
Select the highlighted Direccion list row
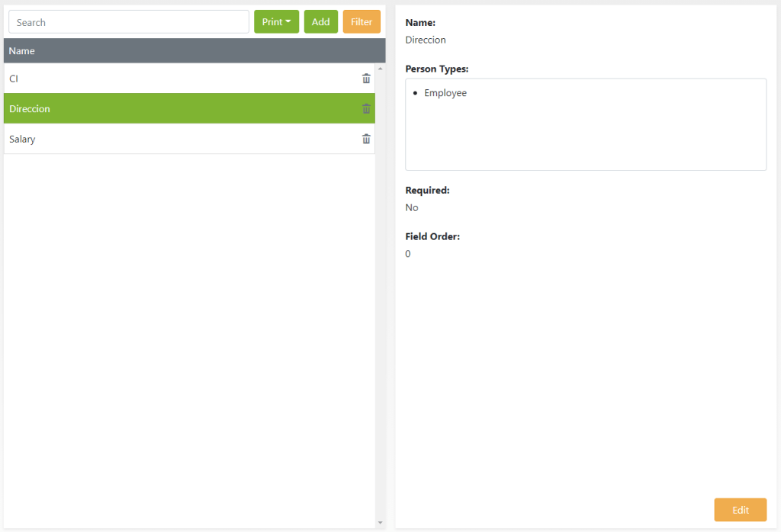153,109
